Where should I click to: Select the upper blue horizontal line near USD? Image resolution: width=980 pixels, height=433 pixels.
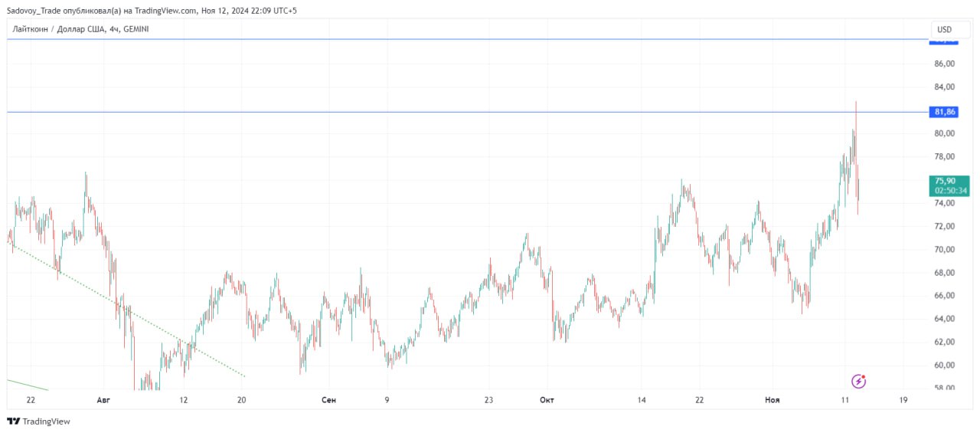[x=467, y=39]
